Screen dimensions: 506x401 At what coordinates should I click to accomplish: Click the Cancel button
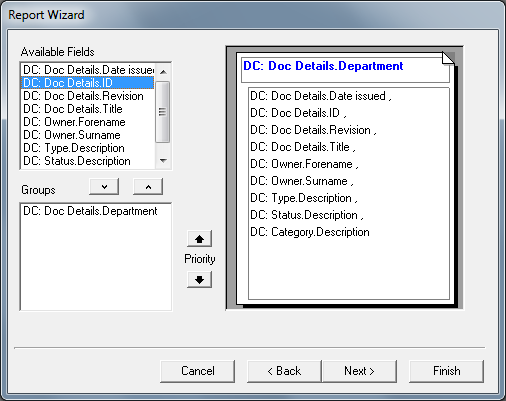tap(198, 371)
